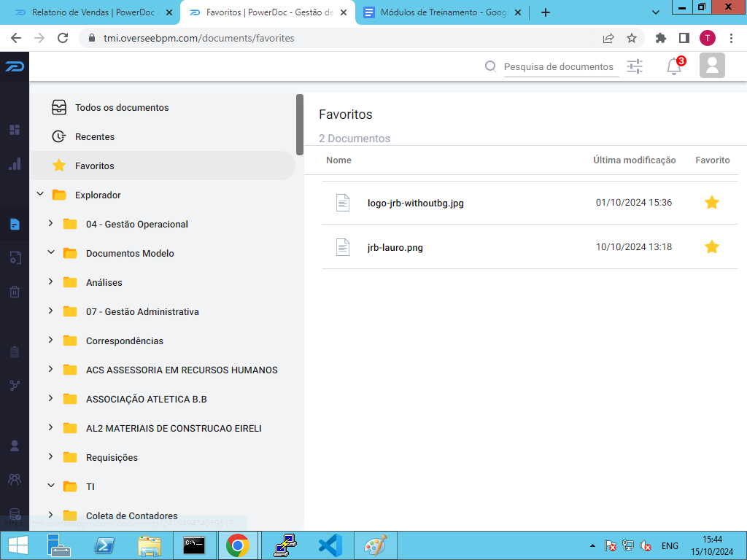The width and height of the screenshot is (747, 560).
Task: Collapse the Documentos Modelo folder
Action: point(50,252)
